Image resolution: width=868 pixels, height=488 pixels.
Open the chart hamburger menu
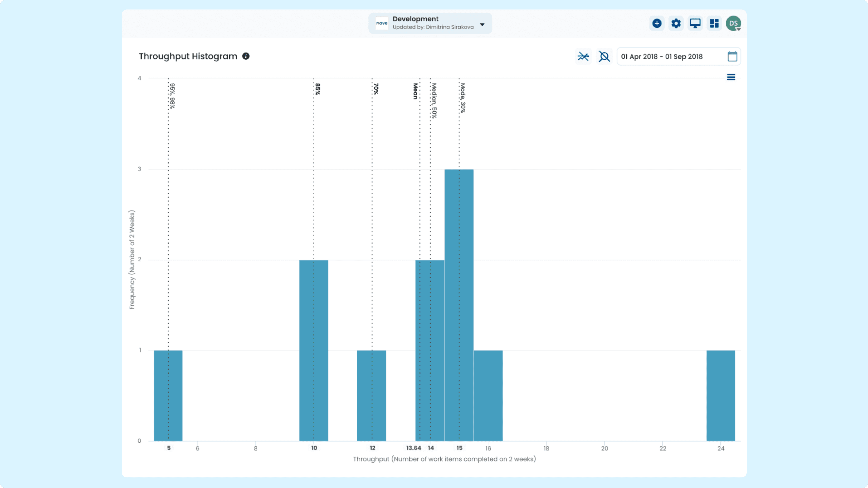pos(731,77)
